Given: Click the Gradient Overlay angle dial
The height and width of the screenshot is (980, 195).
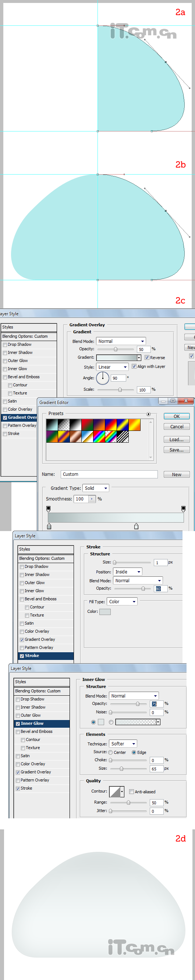Looking at the screenshot, I should pyautogui.click(x=103, y=378).
